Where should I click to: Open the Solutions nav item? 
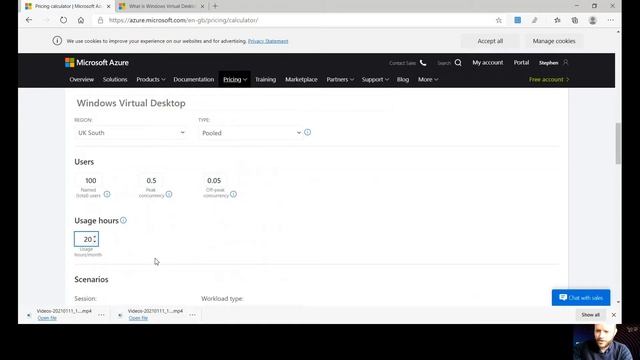115,80
